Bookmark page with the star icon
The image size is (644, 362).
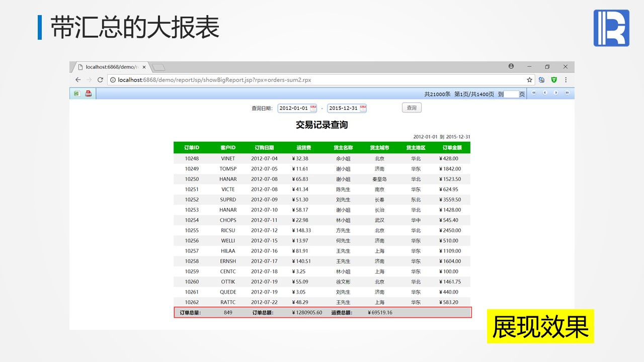point(529,80)
